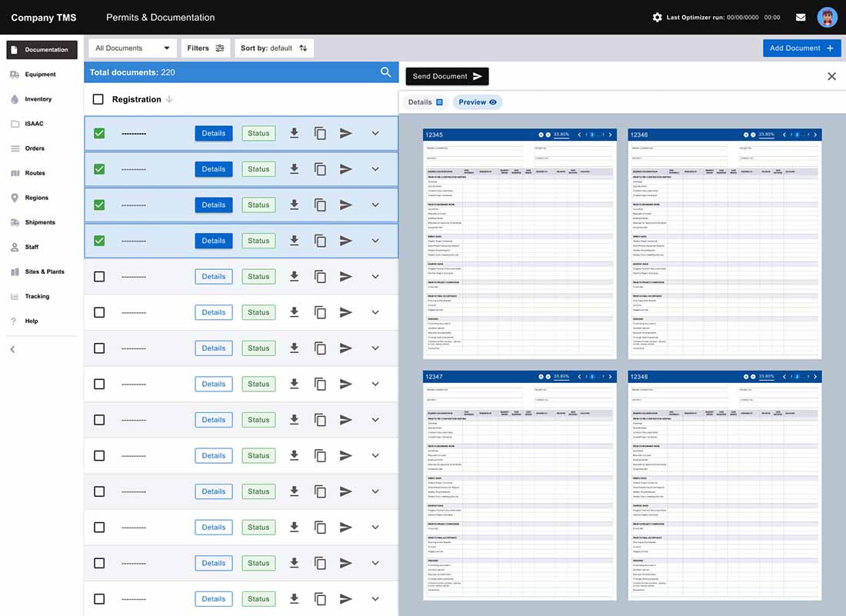846x616 pixels.
Task: Expand the fourth checked document row chevron
Action: point(375,241)
